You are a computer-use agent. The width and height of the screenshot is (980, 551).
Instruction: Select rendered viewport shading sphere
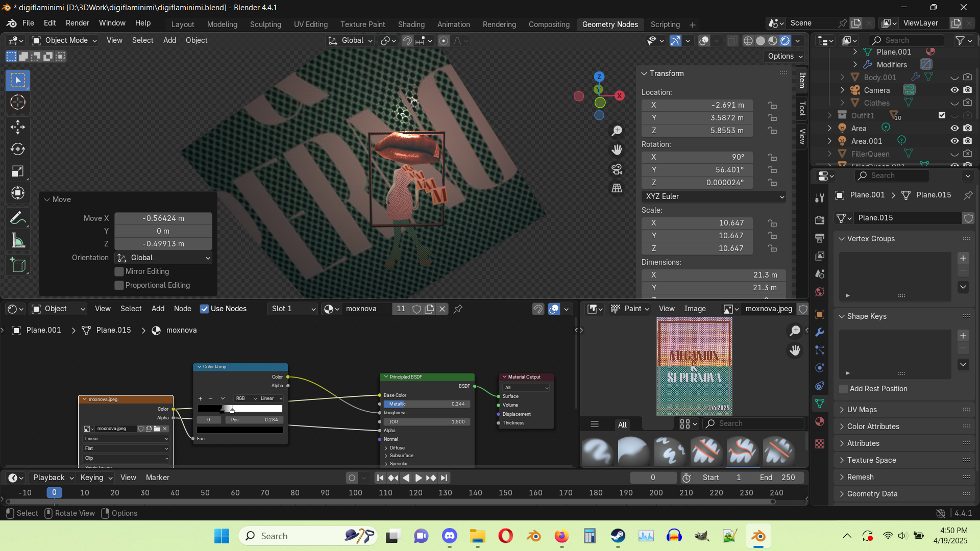coord(786,40)
